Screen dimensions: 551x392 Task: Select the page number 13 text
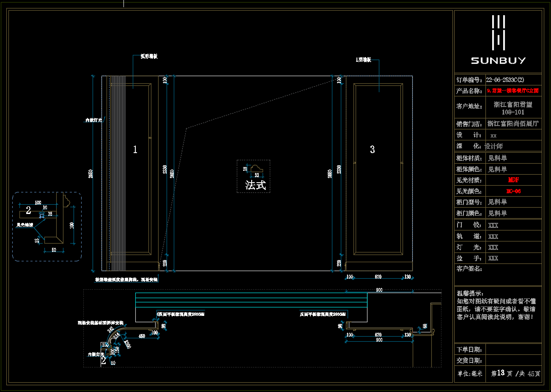pyautogui.click(x=501, y=373)
